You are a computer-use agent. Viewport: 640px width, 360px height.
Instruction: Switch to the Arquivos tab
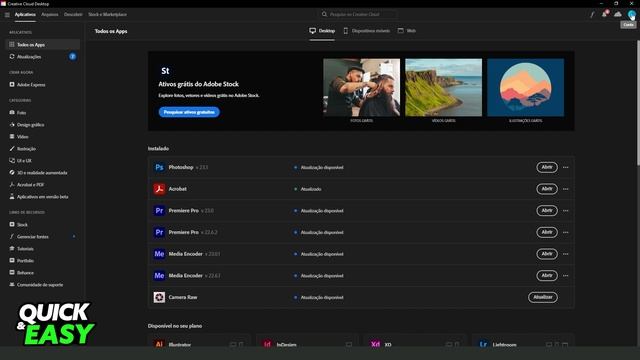click(x=50, y=14)
